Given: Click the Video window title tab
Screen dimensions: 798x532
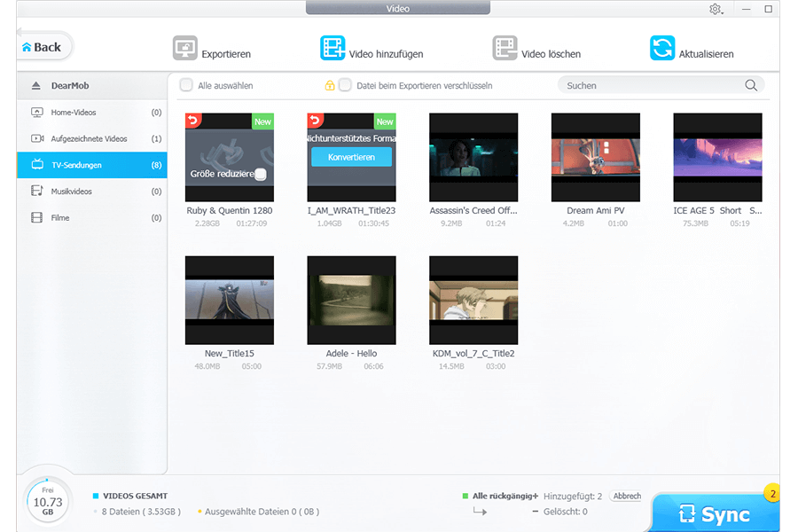Looking at the screenshot, I should 398,8.
